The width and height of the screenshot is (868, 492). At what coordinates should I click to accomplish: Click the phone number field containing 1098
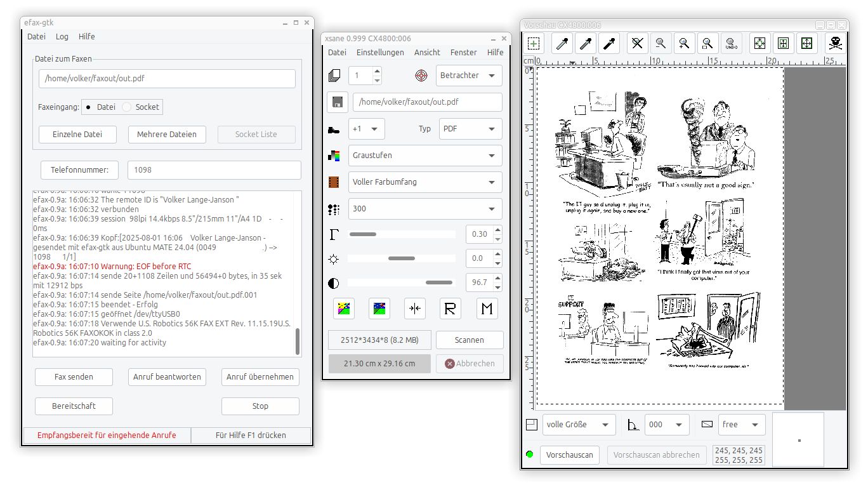pyautogui.click(x=214, y=170)
